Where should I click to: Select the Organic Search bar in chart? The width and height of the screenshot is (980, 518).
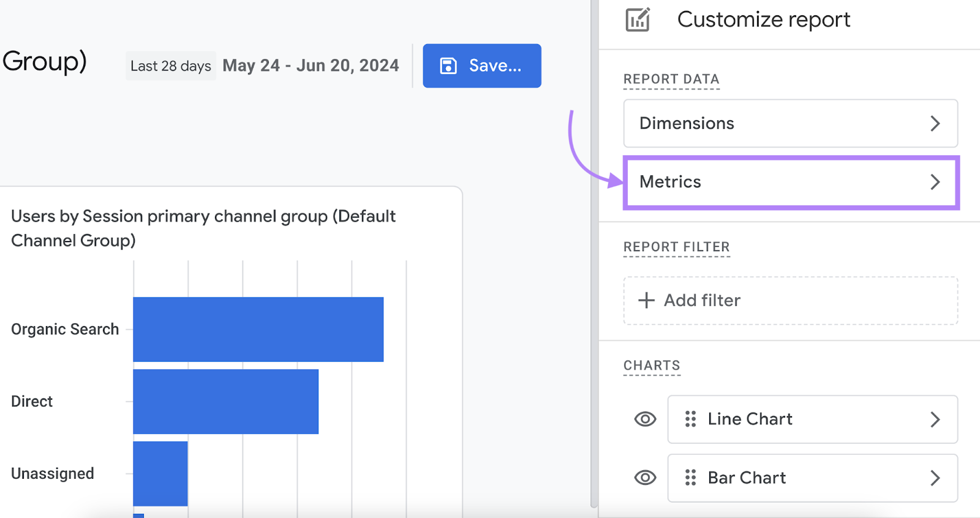pos(258,329)
